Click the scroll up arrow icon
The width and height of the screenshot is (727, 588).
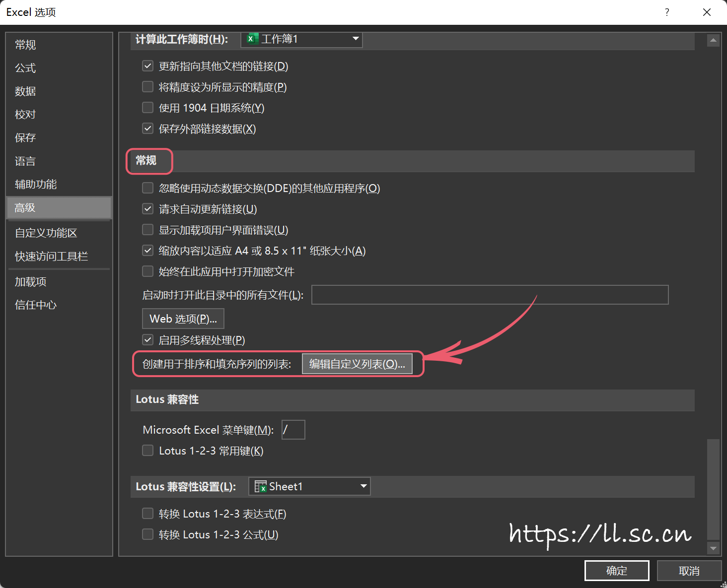click(x=713, y=40)
